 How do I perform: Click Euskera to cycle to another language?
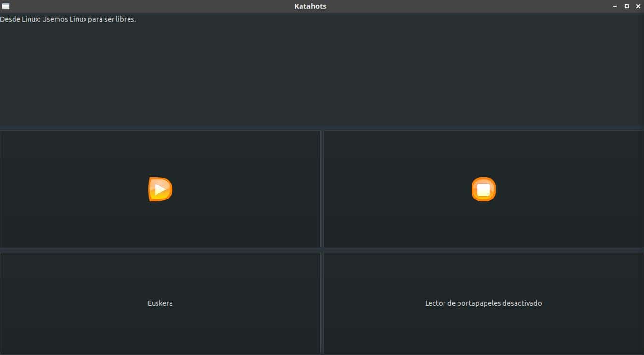pos(160,303)
